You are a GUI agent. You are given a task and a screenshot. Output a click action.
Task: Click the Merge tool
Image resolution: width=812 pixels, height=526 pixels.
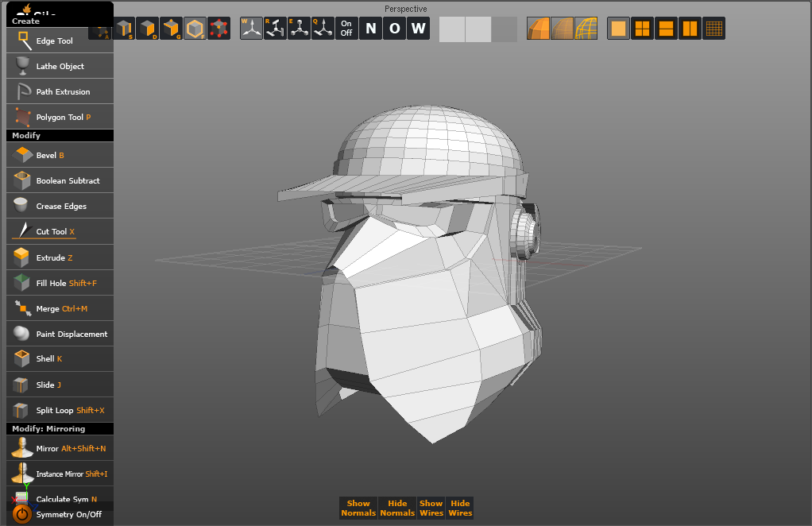pos(60,308)
